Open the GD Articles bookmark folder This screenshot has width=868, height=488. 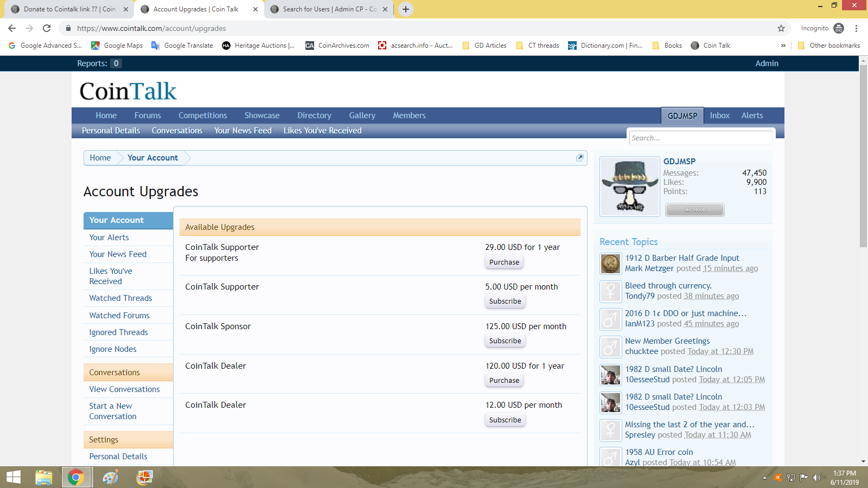click(x=484, y=46)
